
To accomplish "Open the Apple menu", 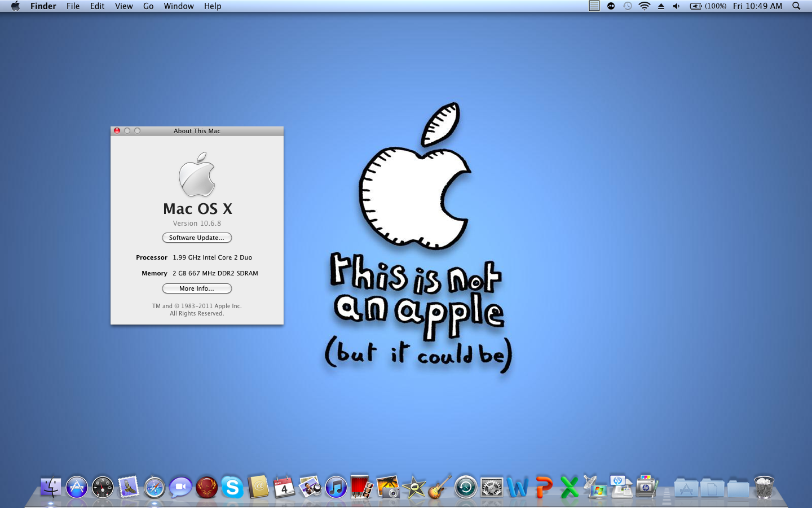I will click(15, 6).
